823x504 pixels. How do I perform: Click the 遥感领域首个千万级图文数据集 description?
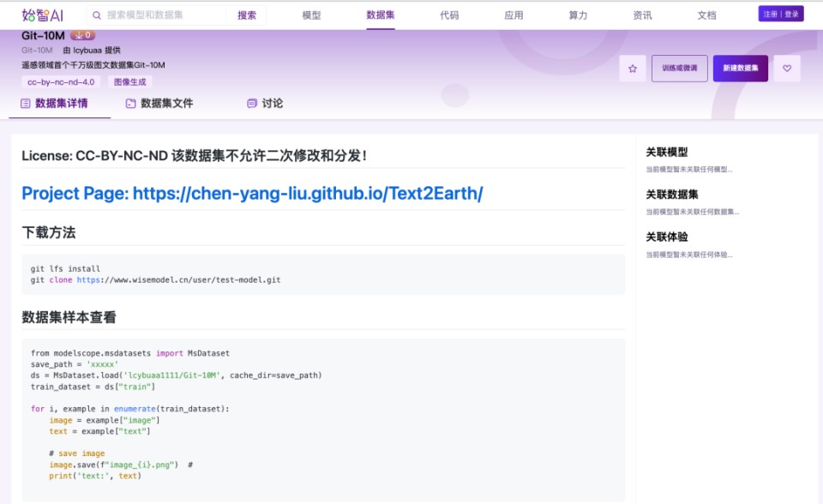pos(93,65)
